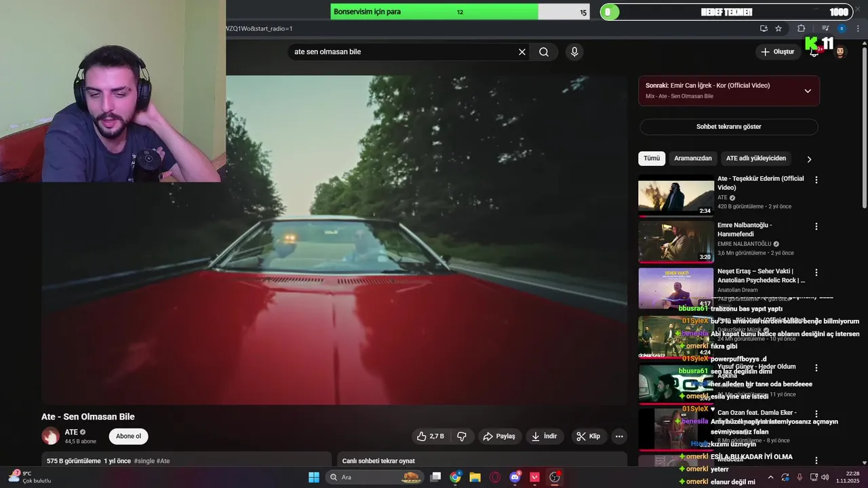Switch to Google Chrome in the taskbar

point(456,477)
